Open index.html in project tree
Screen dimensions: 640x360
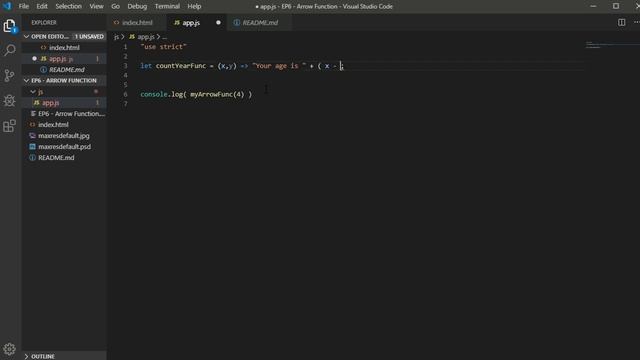click(64, 125)
